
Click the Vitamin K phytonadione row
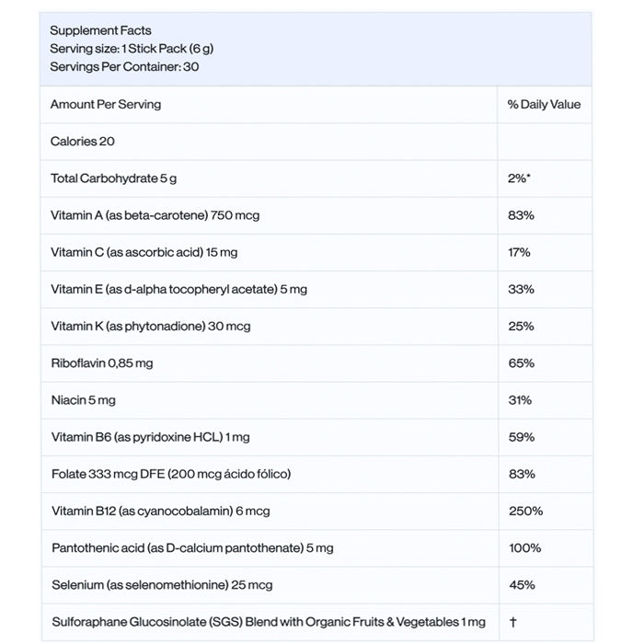pos(150,326)
